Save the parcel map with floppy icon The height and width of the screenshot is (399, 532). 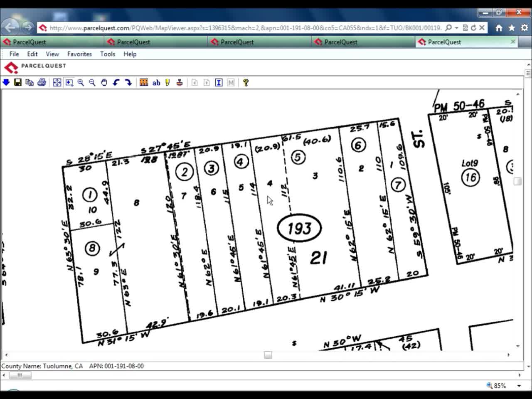[x=17, y=82]
